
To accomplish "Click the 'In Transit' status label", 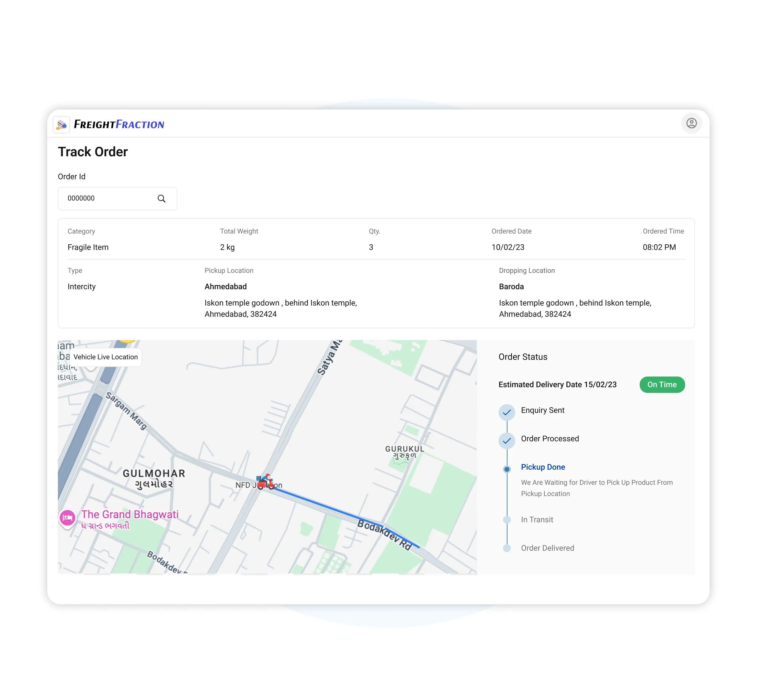I will (x=537, y=520).
